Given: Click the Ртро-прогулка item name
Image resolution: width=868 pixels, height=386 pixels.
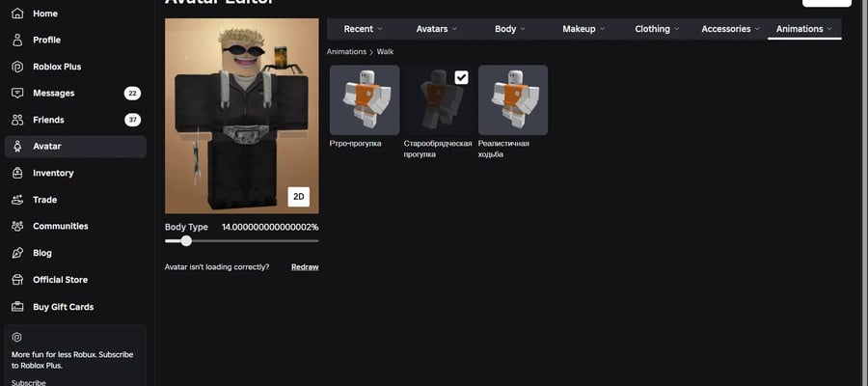Looking at the screenshot, I should (355, 144).
